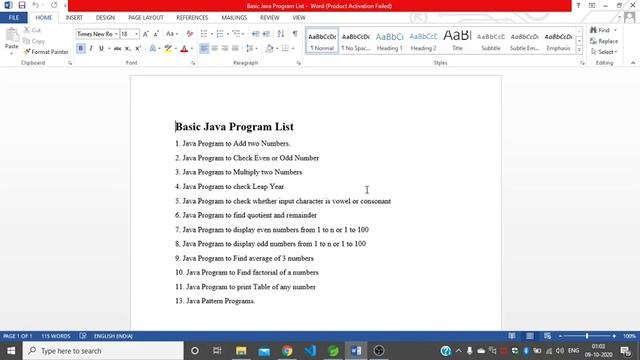Apply the No Spacing style
Screen dimensions: 640x360
[x=356, y=41]
